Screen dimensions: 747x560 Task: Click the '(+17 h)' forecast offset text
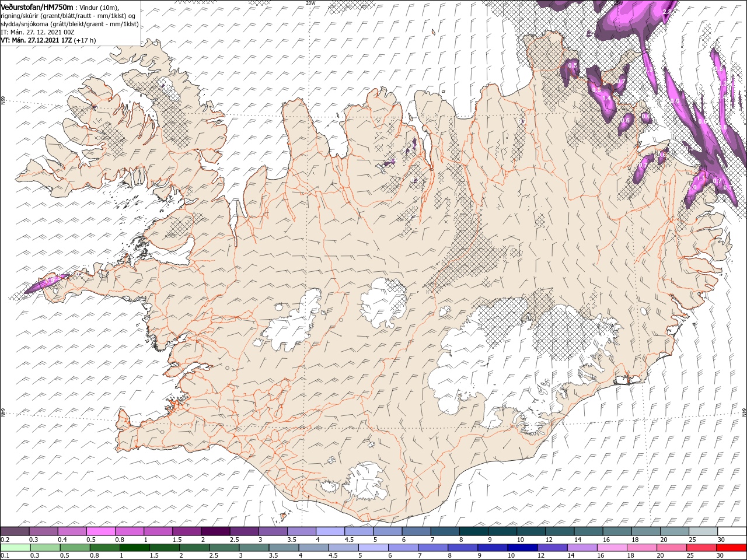tap(85, 40)
